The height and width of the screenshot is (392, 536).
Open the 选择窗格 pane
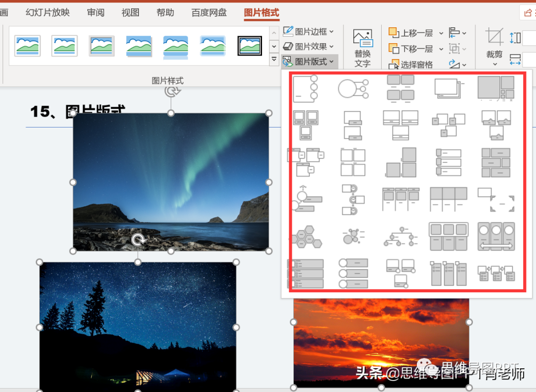click(x=411, y=64)
